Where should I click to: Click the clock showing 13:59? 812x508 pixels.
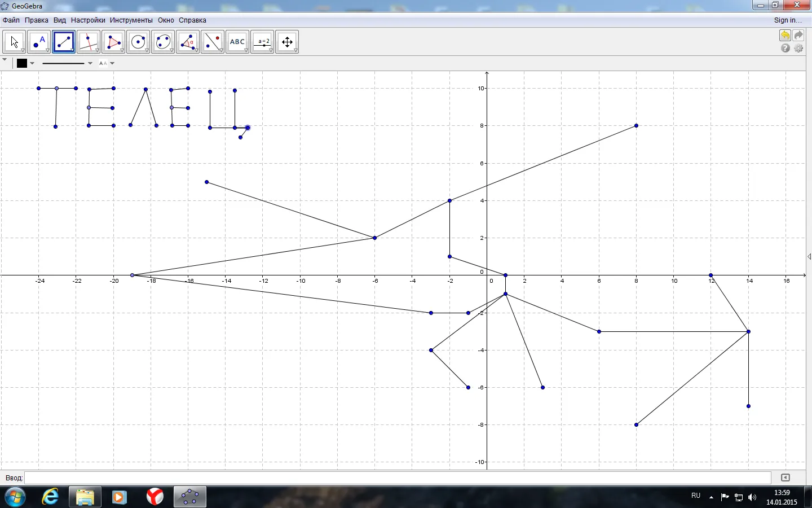[782, 493]
